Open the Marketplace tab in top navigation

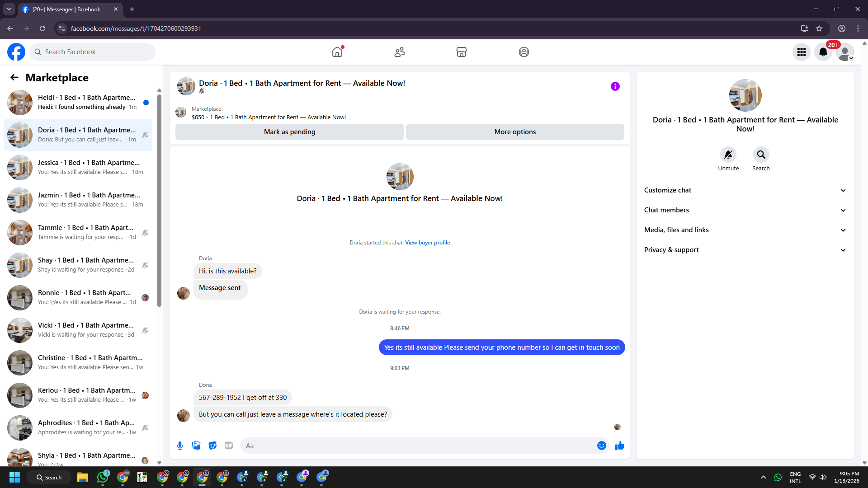pyautogui.click(x=461, y=52)
